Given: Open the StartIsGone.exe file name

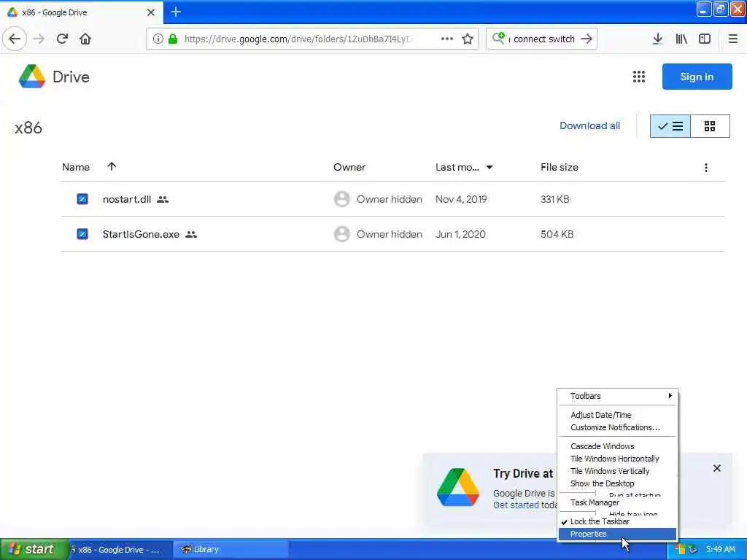Looking at the screenshot, I should click(141, 234).
